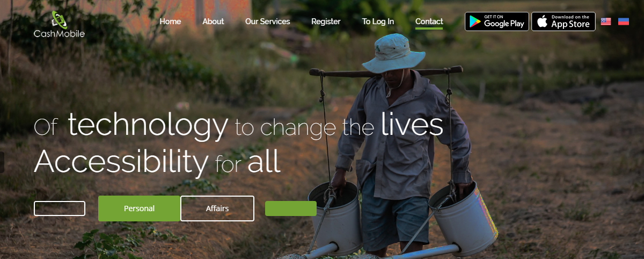The height and width of the screenshot is (259, 644).
Task: Open the Contact page
Action: [x=429, y=22]
